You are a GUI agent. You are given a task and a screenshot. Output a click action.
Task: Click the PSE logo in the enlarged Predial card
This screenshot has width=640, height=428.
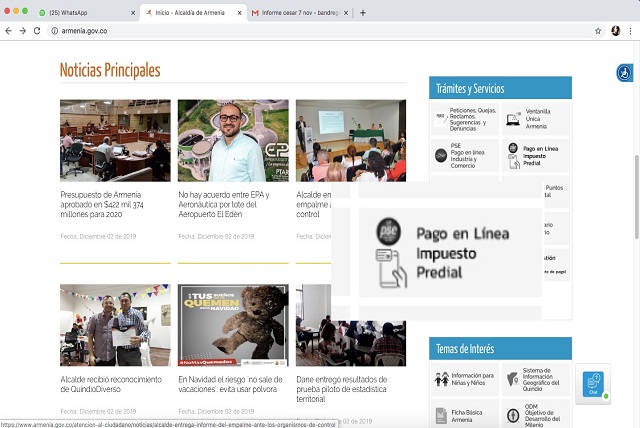(x=388, y=231)
